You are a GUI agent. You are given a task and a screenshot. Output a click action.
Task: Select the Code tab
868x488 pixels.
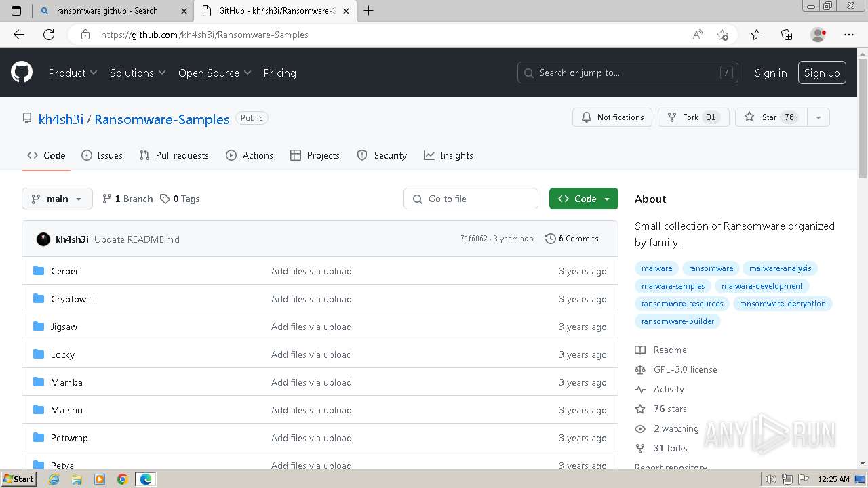click(x=46, y=155)
